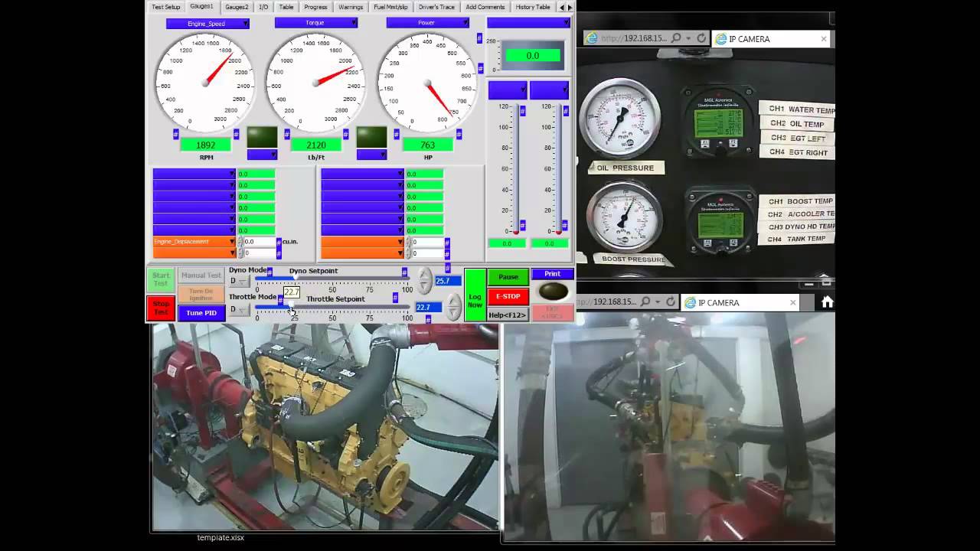Click the 0.0 cu.in. displacement field
The width and height of the screenshot is (980, 551).
click(x=260, y=242)
